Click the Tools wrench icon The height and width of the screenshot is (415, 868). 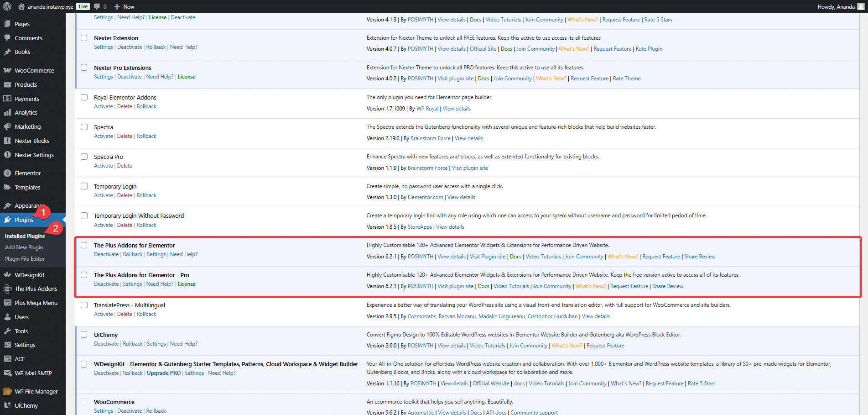[x=7, y=331]
